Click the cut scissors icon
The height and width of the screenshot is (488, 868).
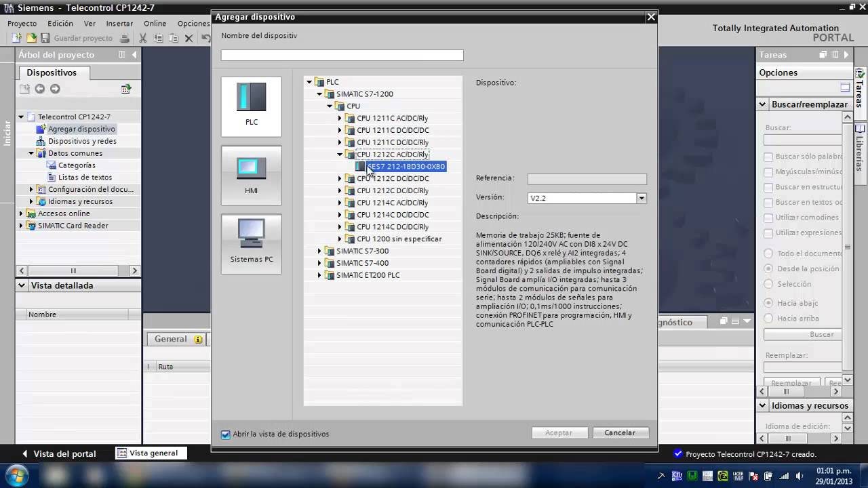click(142, 39)
